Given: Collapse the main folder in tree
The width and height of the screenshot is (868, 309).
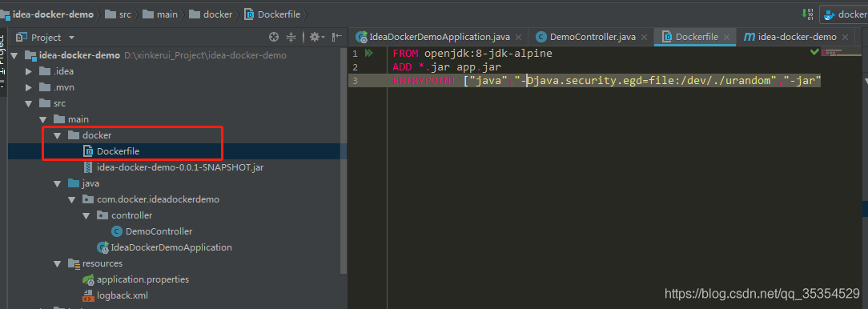Looking at the screenshot, I should tap(43, 119).
